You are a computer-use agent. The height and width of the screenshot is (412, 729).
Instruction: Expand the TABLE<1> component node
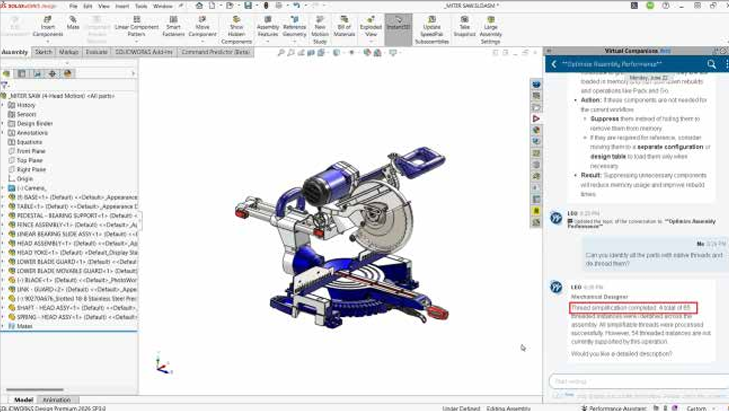click(3, 206)
